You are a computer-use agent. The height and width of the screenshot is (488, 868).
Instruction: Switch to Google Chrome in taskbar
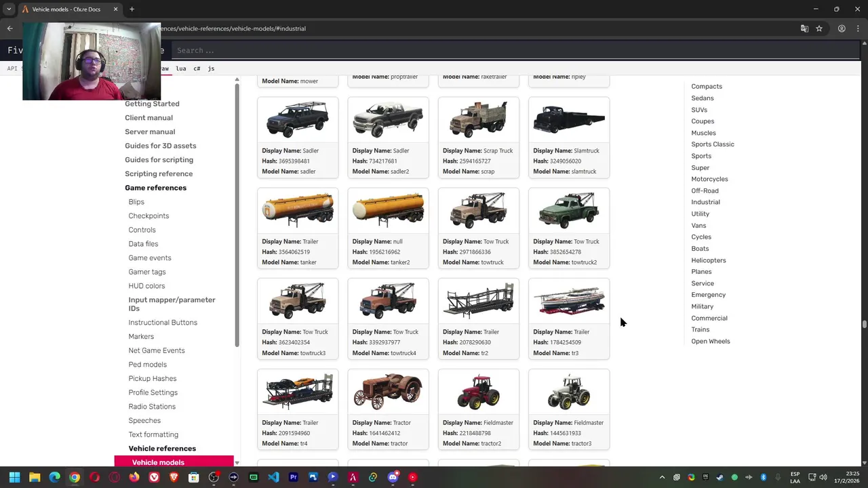click(x=75, y=477)
